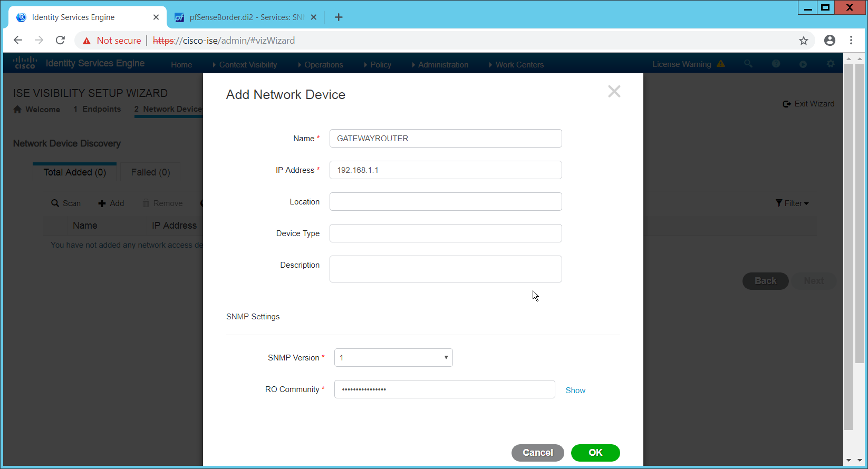Close the Add Network Device dialog
Screen dimensions: 868x469
[x=614, y=92]
